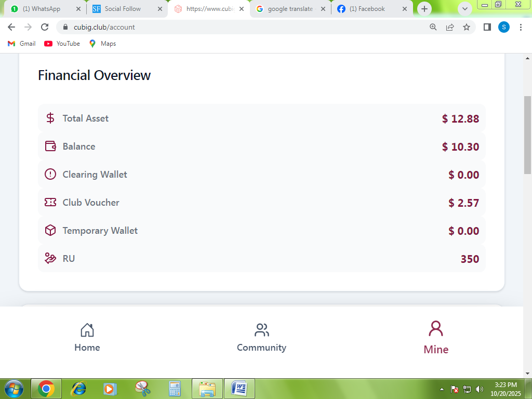Click the Balance wallet icon

[x=50, y=147]
